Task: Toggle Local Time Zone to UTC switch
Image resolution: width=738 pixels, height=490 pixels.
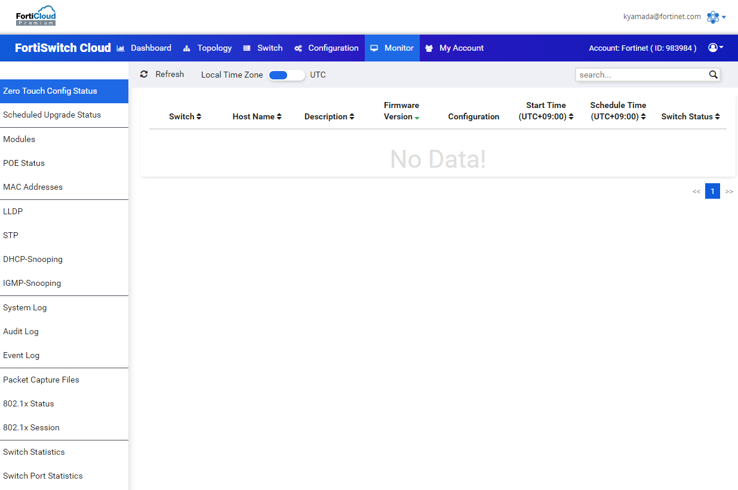Action: click(286, 75)
